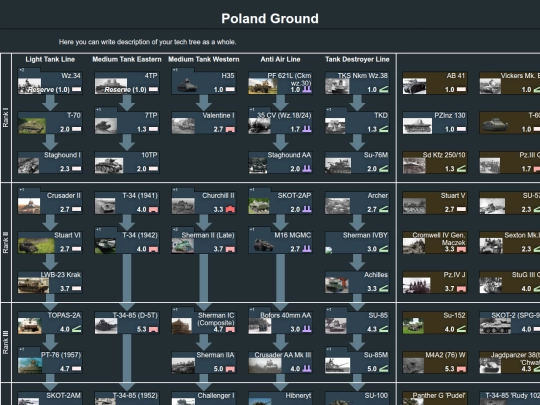This screenshot has width=540, height=405.
Task: Select TKS Nkm Wz.38 card
Action: (x=357, y=83)
